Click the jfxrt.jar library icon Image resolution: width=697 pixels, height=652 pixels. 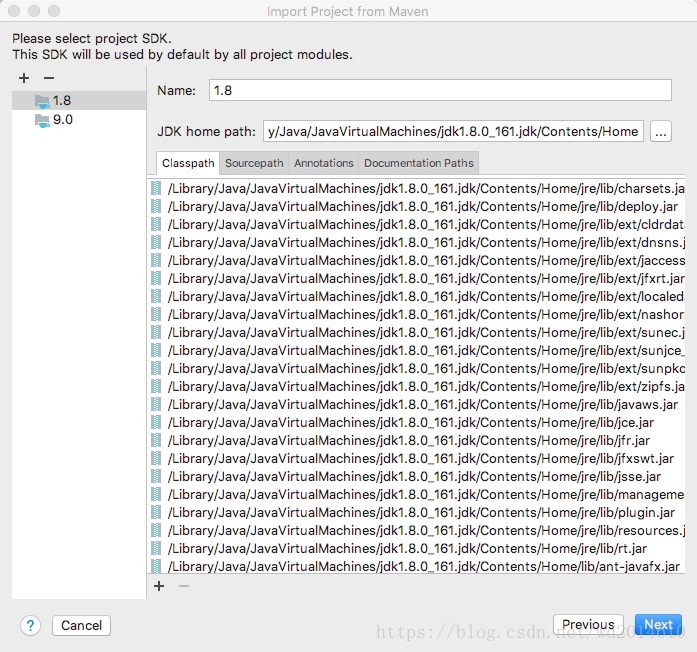[x=156, y=279]
